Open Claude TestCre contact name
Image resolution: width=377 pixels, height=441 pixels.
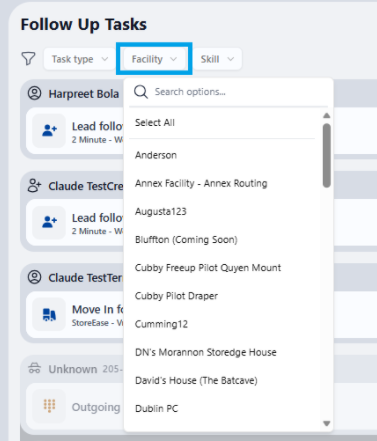(x=86, y=186)
